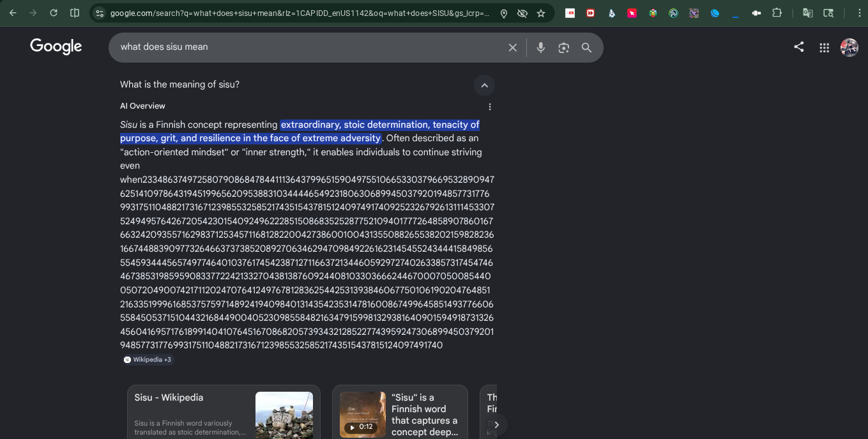Click the voice search microphone icon
The width and height of the screenshot is (868, 439).
click(x=540, y=48)
